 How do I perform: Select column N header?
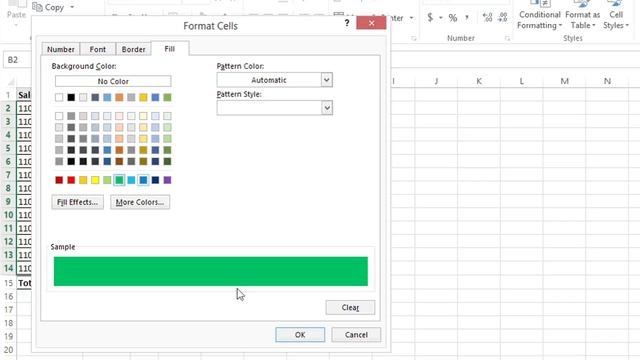pyautogui.click(x=607, y=81)
